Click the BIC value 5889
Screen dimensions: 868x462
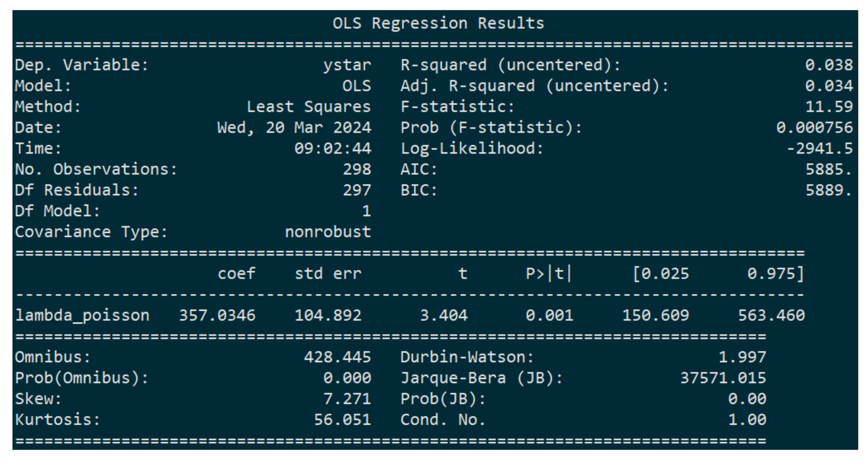tap(829, 190)
